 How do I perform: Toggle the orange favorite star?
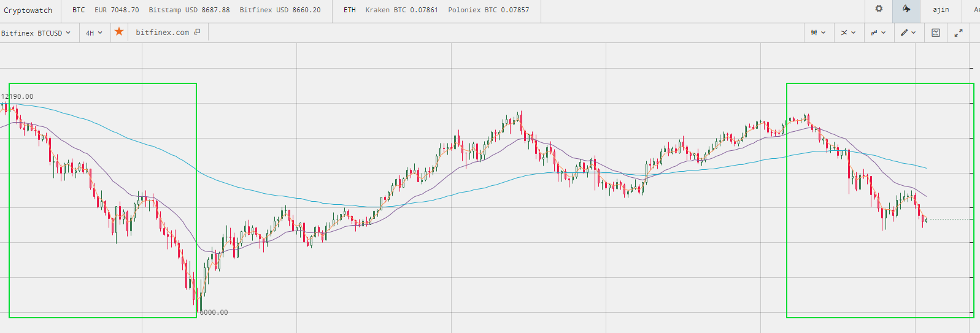(119, 32)
